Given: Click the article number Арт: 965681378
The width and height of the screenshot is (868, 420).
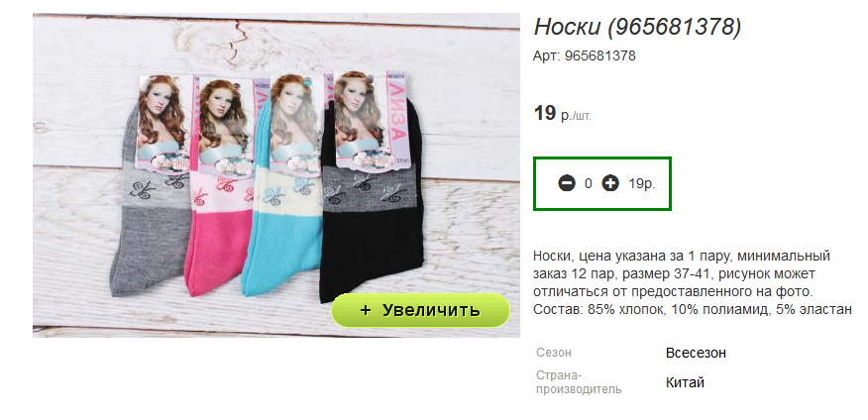Looking at the screenshot, I should 584,55.
